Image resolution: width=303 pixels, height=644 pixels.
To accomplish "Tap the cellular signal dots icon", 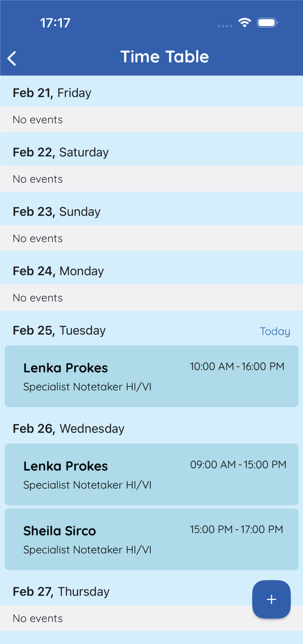I will coord(225,26).
